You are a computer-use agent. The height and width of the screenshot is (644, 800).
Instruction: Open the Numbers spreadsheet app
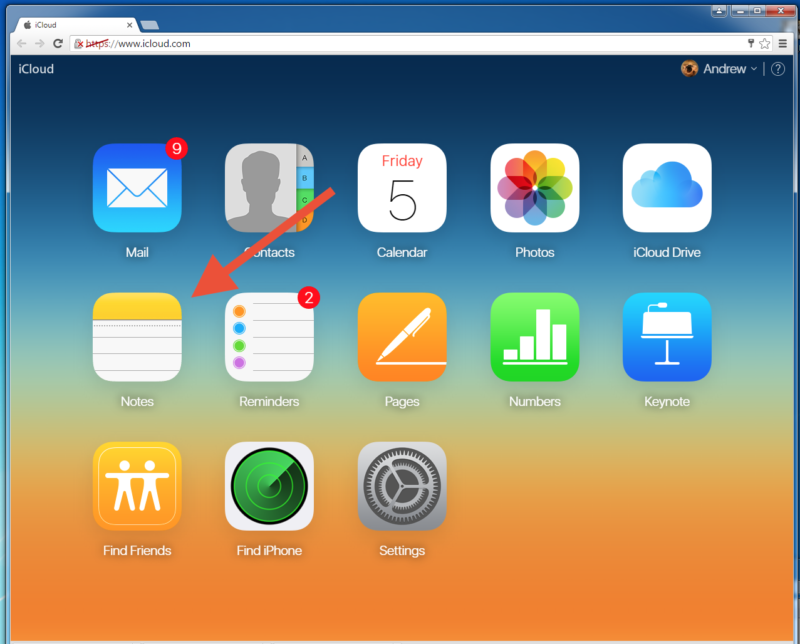534,337
